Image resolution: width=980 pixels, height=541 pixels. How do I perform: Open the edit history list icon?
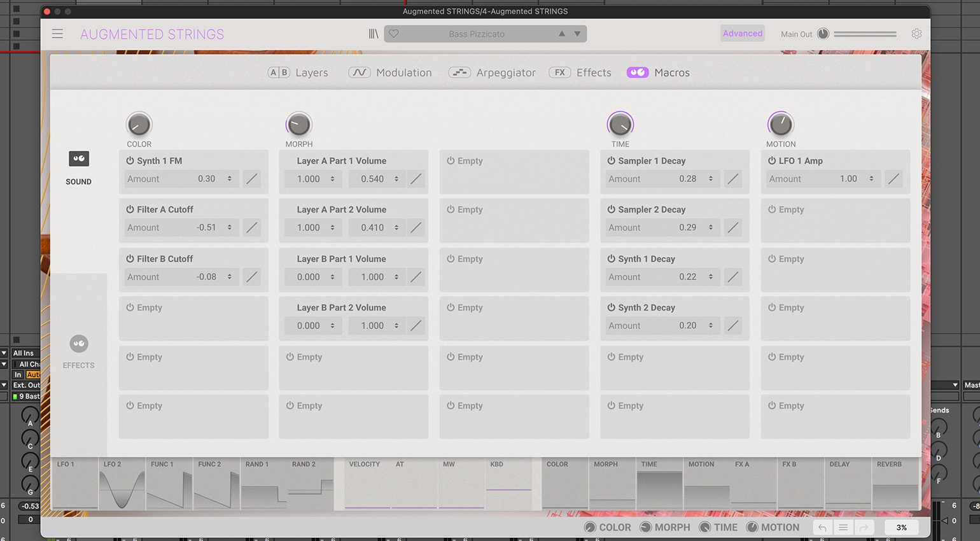point(843,528)
